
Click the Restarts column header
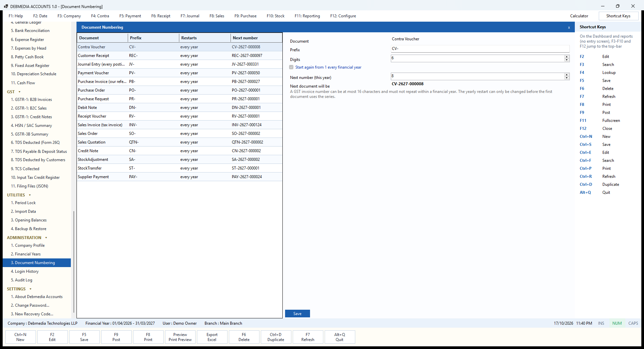205,38
